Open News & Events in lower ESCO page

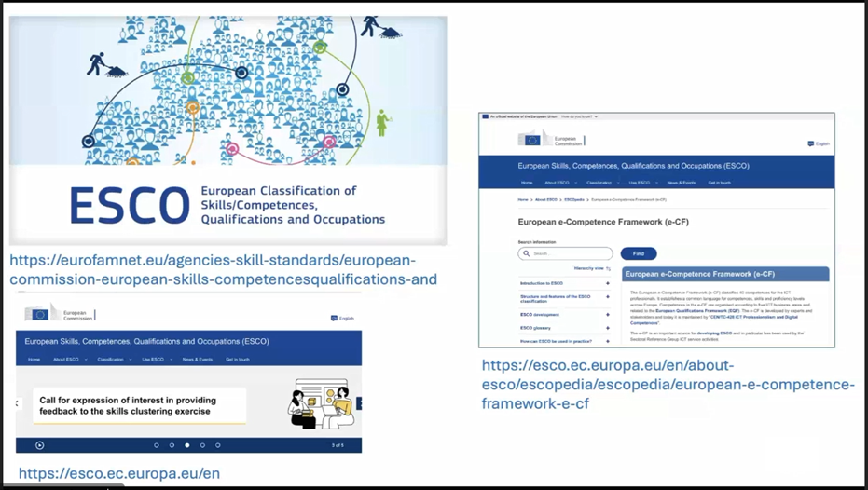(x=197, y=359)
